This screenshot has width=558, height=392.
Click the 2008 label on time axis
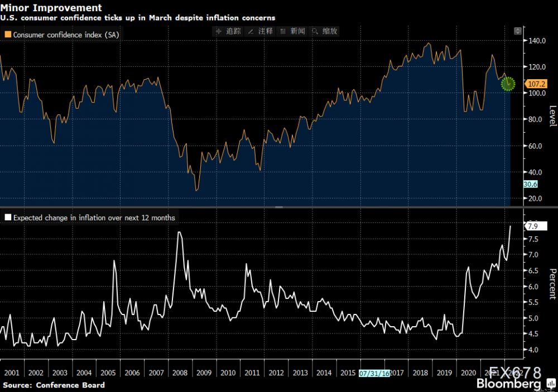point(180,373)
